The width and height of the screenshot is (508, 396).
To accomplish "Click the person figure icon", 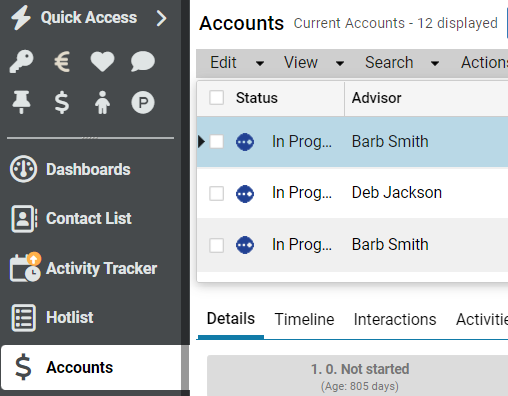I will pyautogui.click(x=102, y=102).
